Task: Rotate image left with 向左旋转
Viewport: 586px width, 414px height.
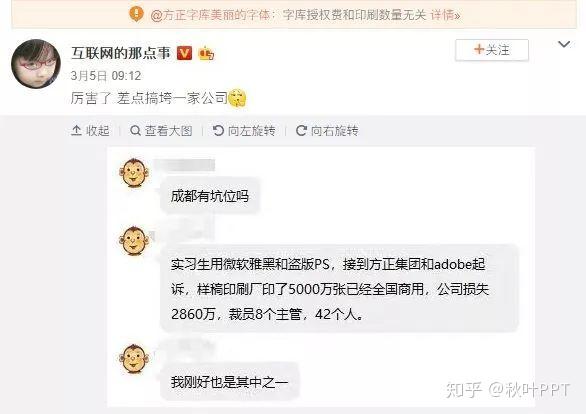Action: [244, 131]
